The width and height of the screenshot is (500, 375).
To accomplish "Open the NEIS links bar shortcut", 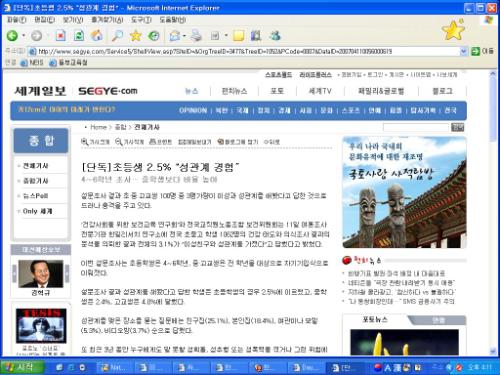I will coord(32,63).
